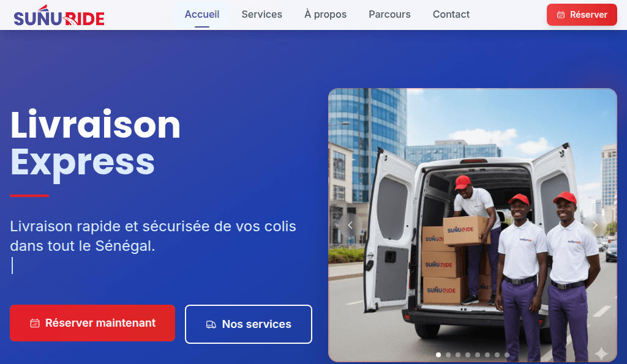627x364 pixels.
Task: Go to the À propos page
Action: click(326, 15)
